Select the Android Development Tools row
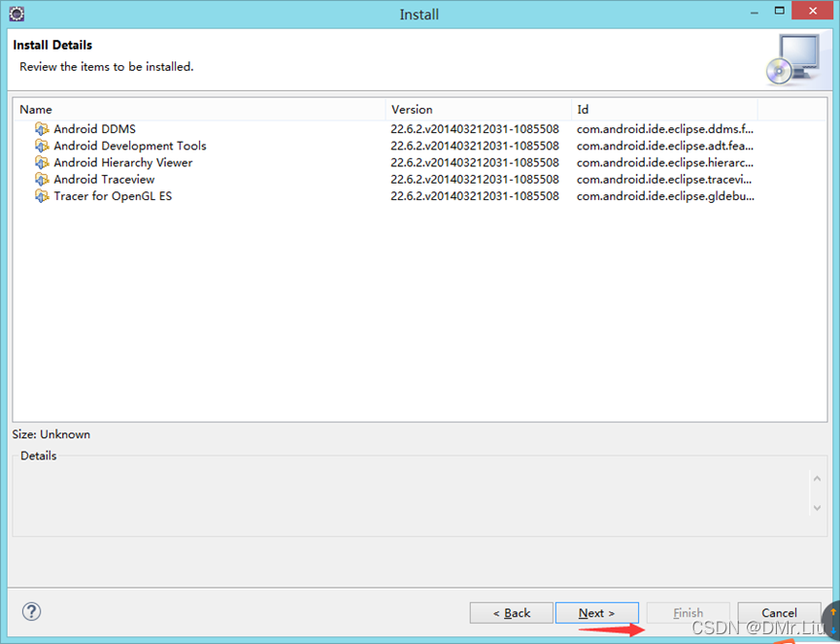The height and width of the screenshot is (644, 840). point(420,146)
